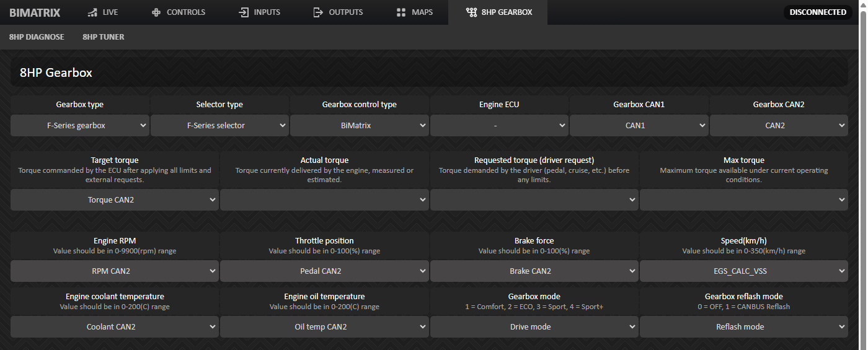Open Gearbox control type dropdown showing BiMatrix
Image resolution: width=868 pixels, height=350 pixels.
(x=360, y=126)
